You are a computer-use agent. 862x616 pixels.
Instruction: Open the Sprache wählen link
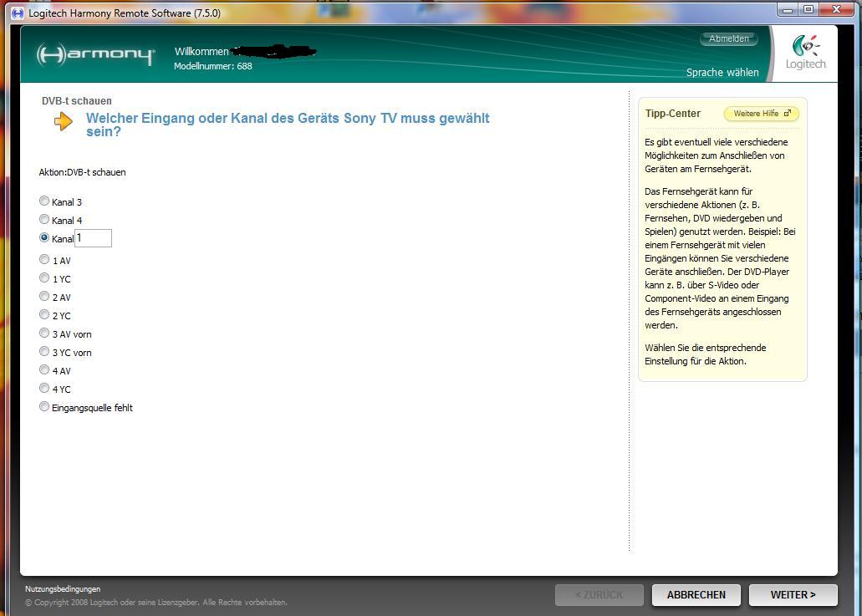[722, 73]
